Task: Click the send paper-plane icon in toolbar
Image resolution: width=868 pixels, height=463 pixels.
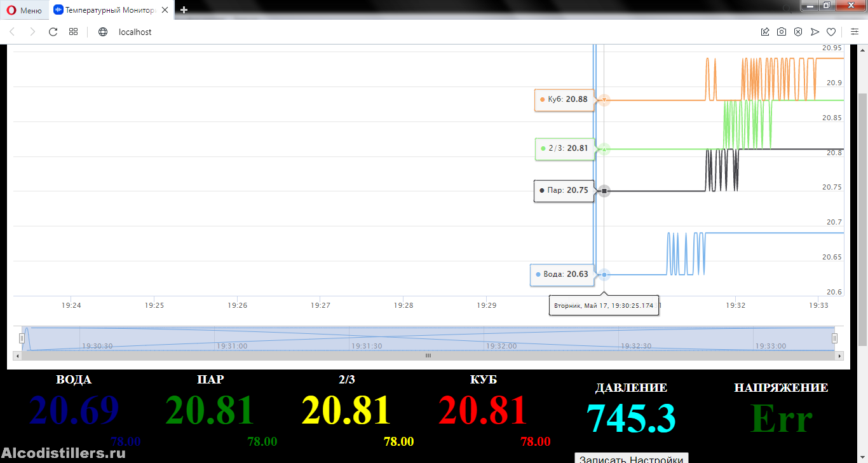Action: 815,32
